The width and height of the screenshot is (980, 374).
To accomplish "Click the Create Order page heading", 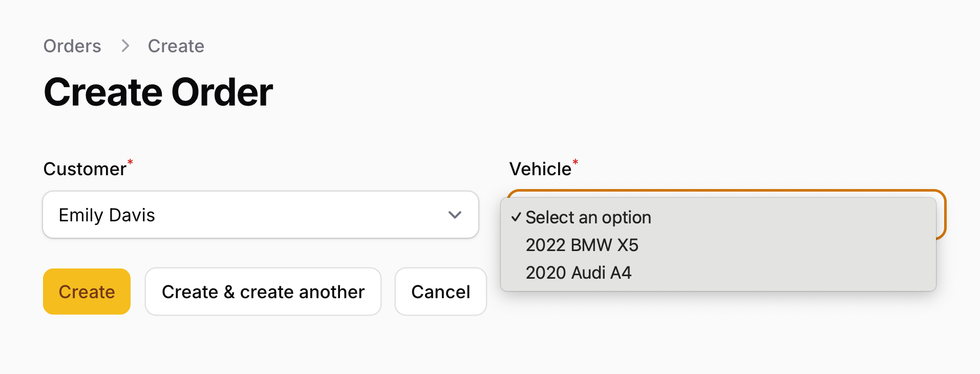I will [158, 92].
